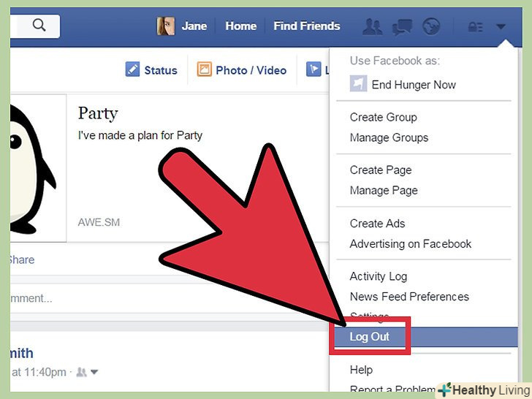
Task: Click the search magnifier icon
Action: (x=39, y=25)
